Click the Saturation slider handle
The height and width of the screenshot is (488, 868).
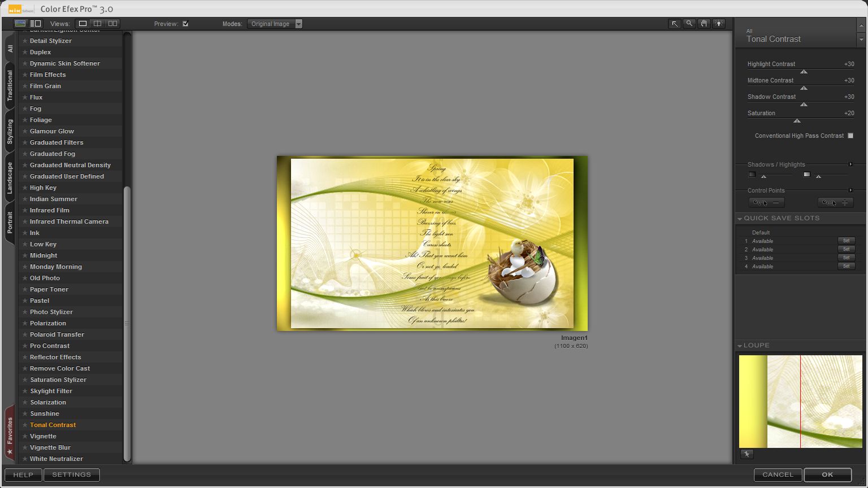[797, 121]
